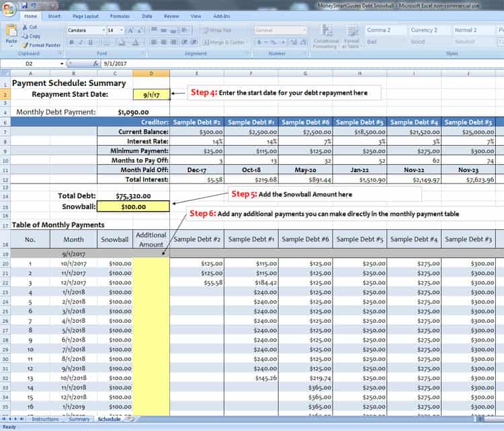The image size is (504, 431).
Task: Open the font size dropdown
Action: pos(122,30)
